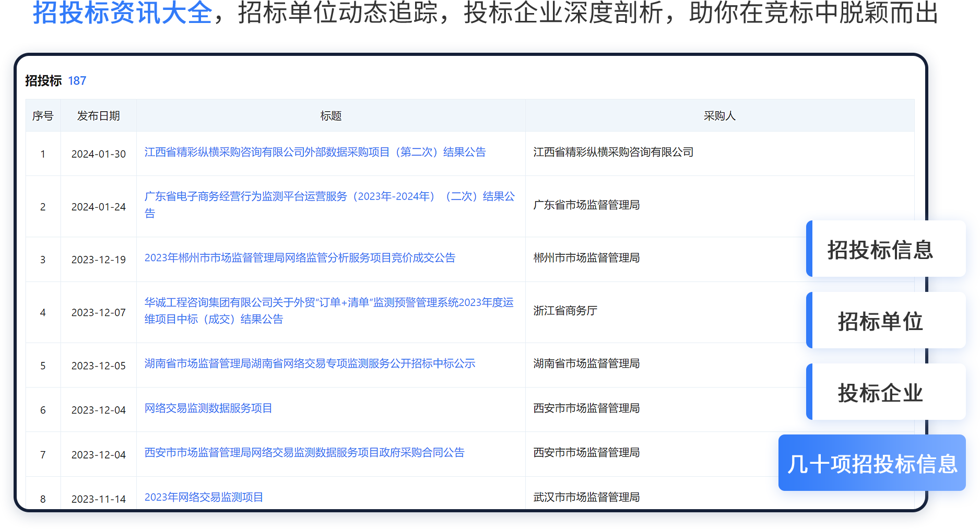This screenshot has height=529, width=980.
Task: Click the highlighted 招投标资讯大全 heading text
Action: [x=123, y=13]
